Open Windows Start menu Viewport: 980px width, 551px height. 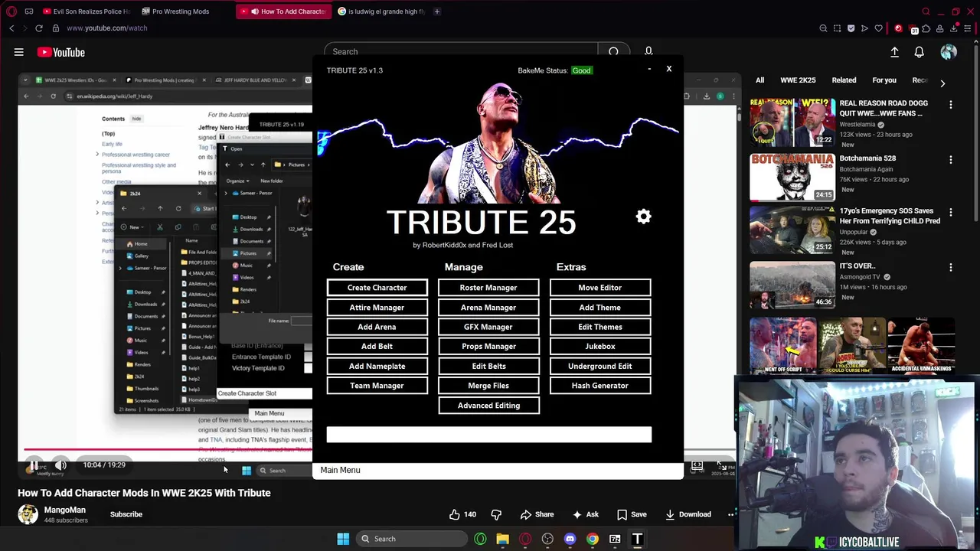[x=343, y=539]
